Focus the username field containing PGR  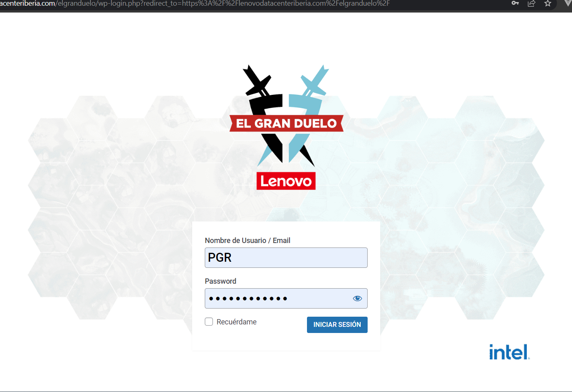(x=286, y=258)
